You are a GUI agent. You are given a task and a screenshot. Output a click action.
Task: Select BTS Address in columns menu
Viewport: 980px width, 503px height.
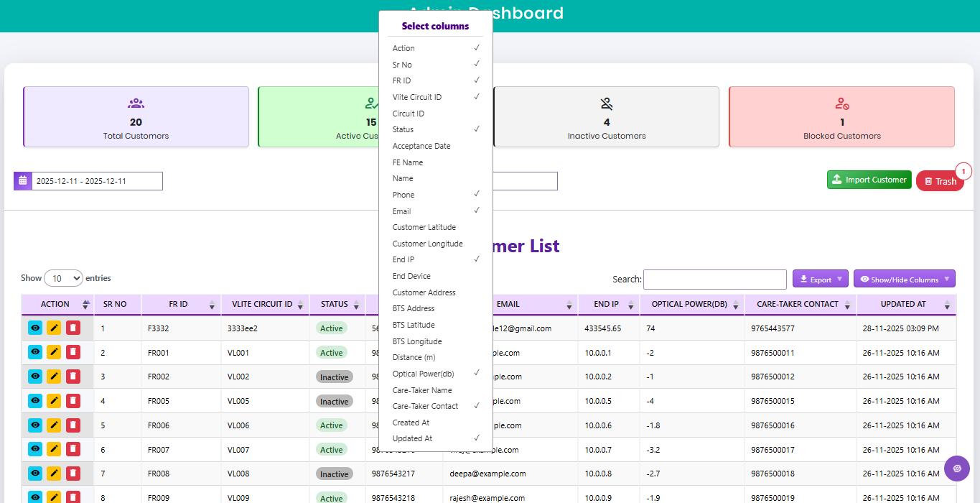coord(436,308)
